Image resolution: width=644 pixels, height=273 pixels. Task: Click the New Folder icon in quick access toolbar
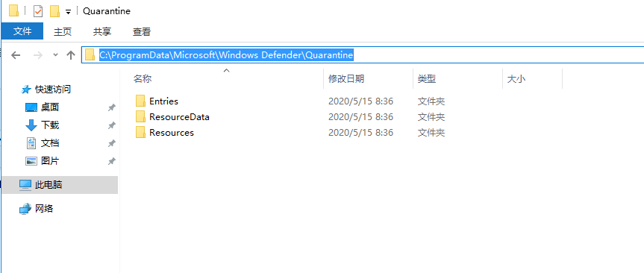[x=54, y=10]
